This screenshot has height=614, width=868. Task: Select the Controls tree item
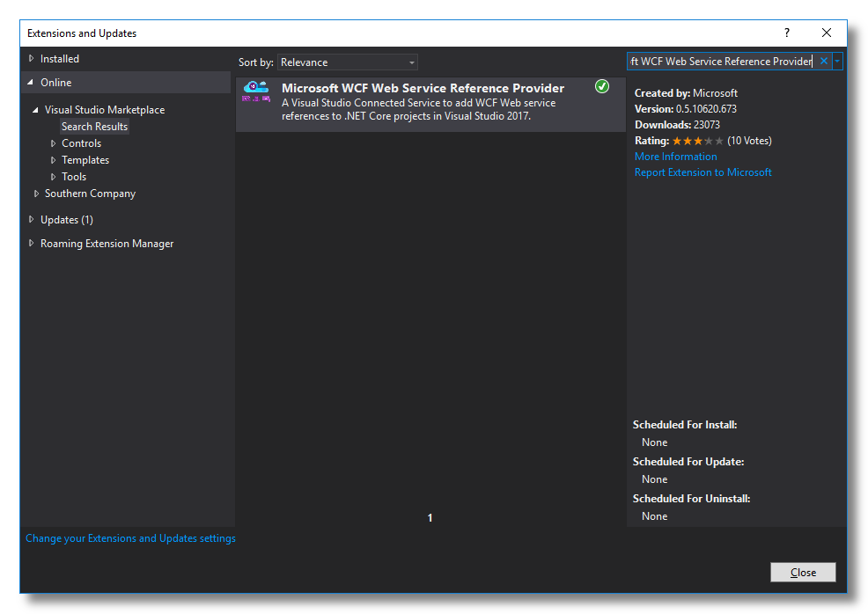click(81, 143)
